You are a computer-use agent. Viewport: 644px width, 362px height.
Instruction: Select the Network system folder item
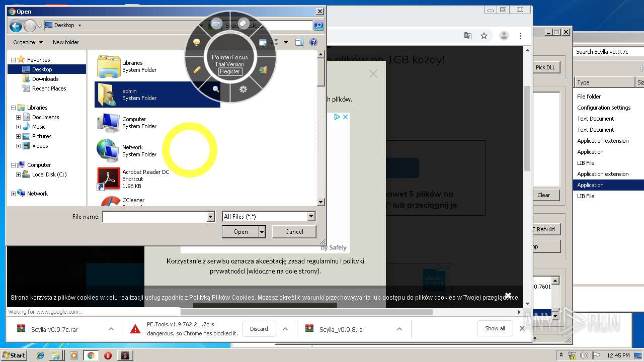[x=157, y=151]
